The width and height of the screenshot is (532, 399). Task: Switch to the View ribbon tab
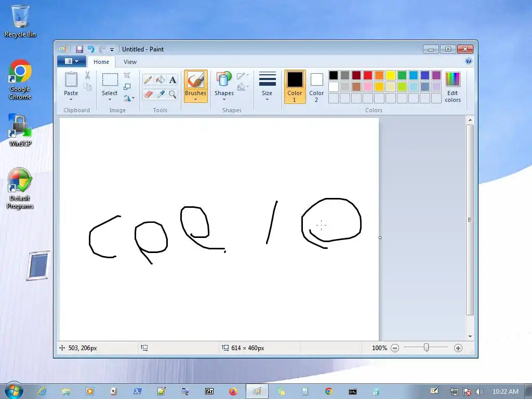[130, 62]
